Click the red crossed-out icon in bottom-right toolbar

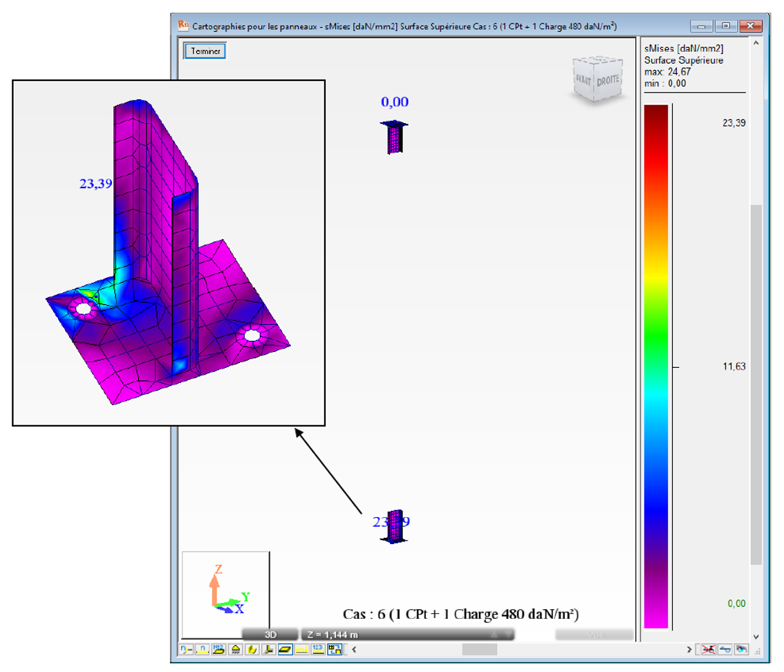coord(708,649)
